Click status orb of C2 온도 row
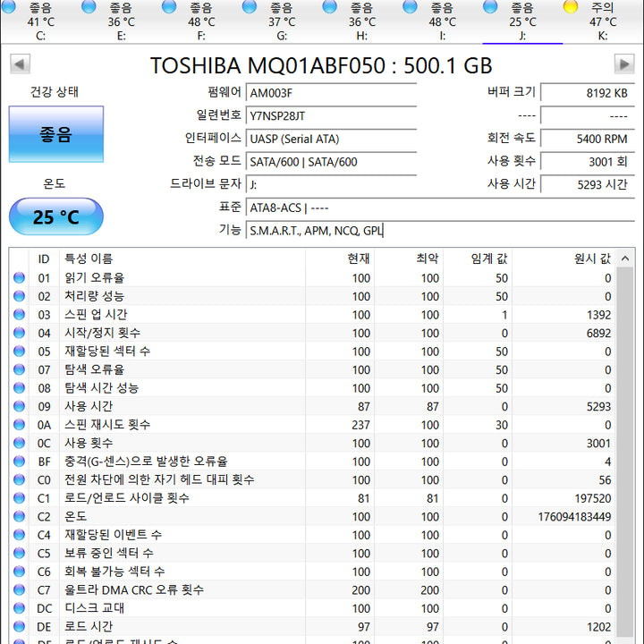Image resolution: width=644 pixels, height=644 pixels. pyautogui.click(x=20, y=516)
